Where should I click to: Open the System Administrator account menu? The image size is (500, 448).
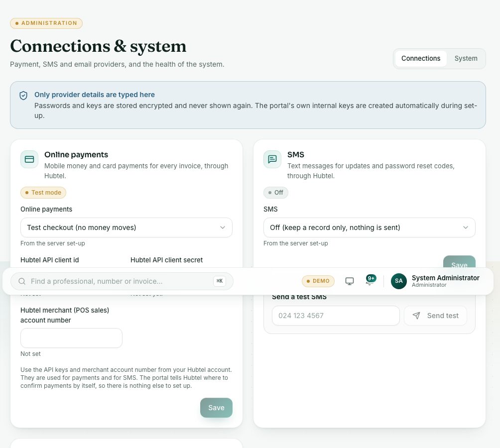pos(436,281)
